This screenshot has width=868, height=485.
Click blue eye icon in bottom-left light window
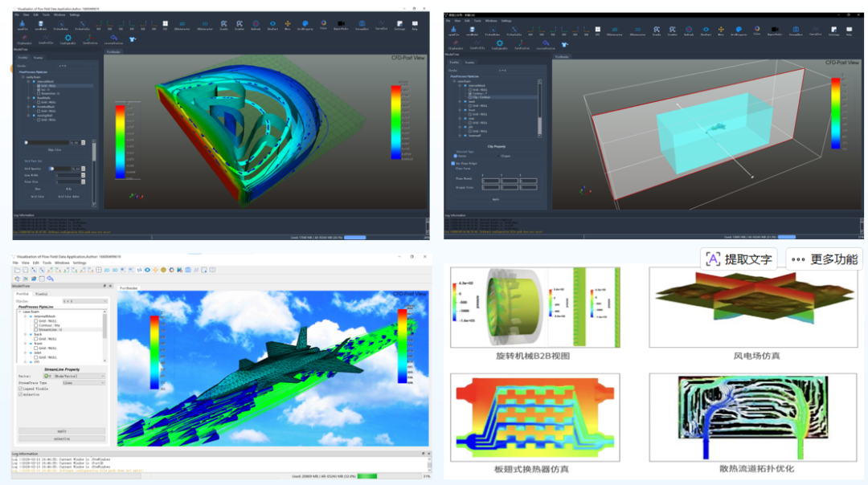147,270
